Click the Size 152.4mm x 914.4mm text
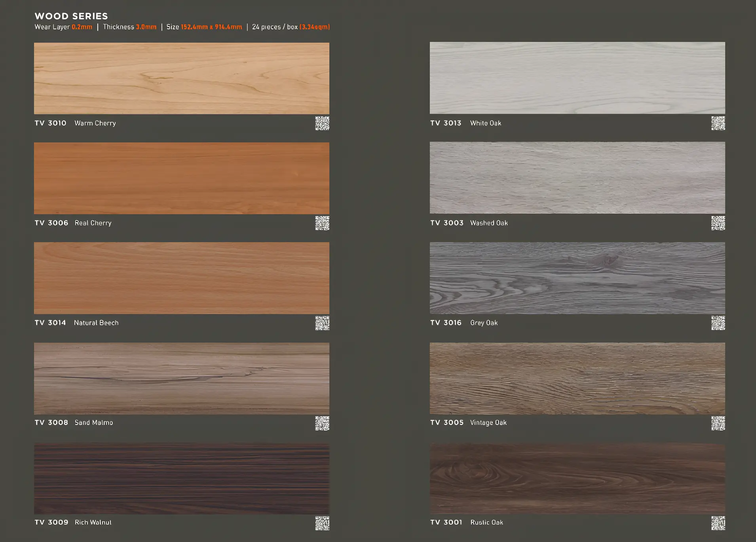 [x=204, y=27]
